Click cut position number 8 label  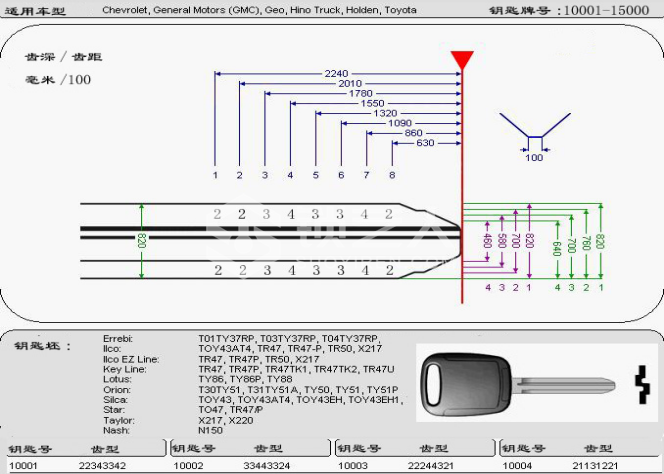[392, 175]
